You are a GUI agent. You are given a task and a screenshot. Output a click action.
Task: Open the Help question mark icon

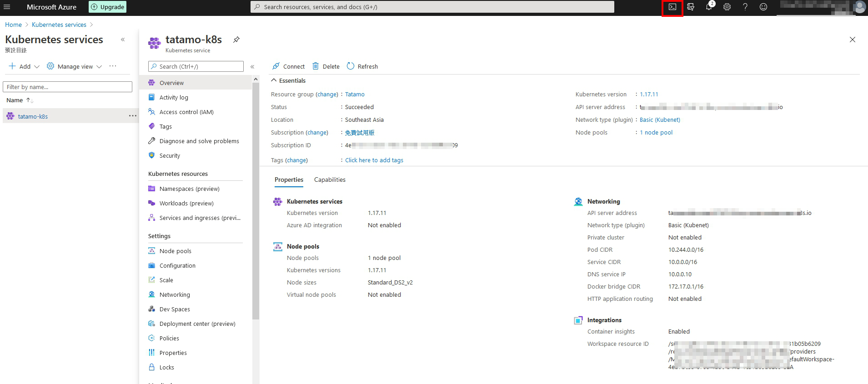tap(745, 7)
